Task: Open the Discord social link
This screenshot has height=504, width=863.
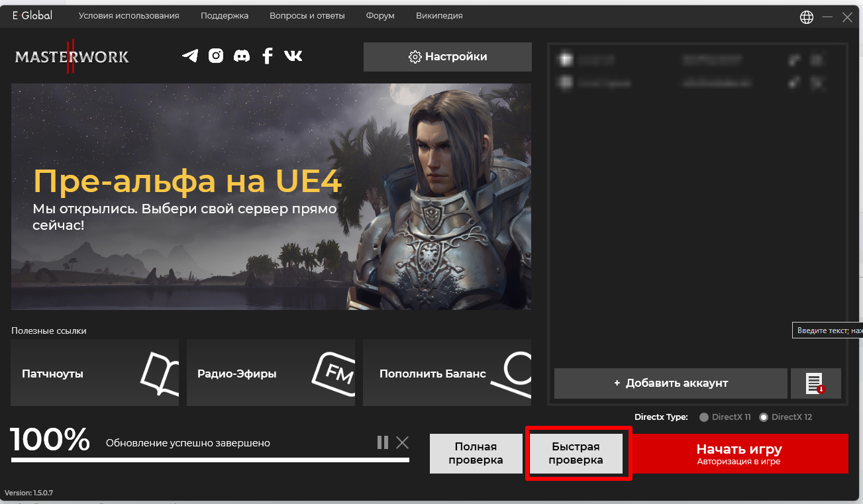Action: click(242, 56)
